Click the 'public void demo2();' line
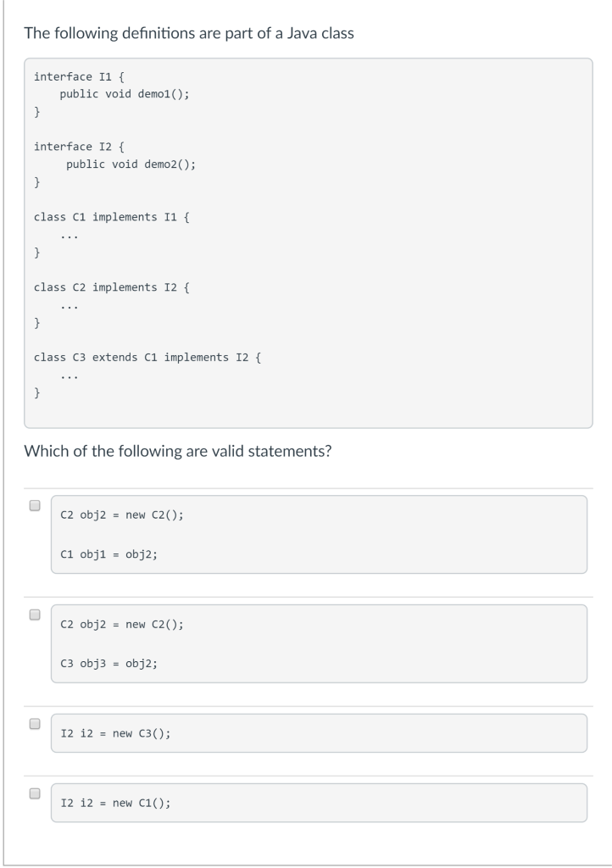The height and width of the screenshot is (868, 612). pyautogui.click(x=131, y=164)
